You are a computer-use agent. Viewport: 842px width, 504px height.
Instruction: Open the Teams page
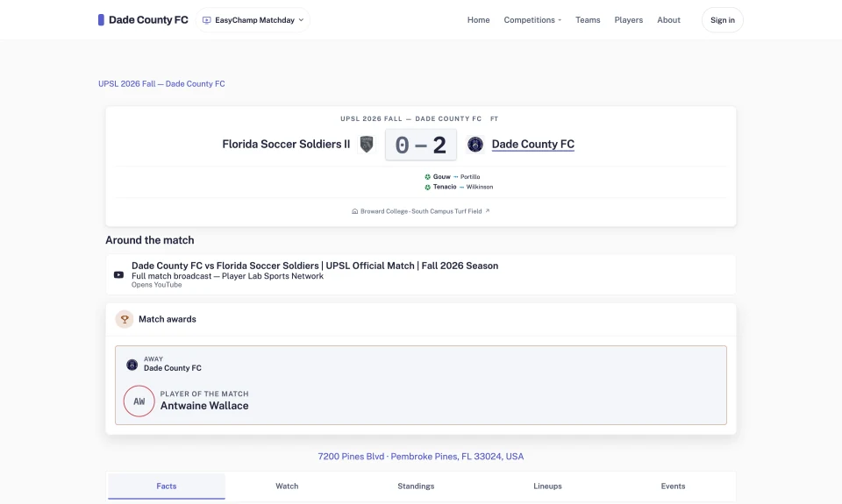pos(588,20)
